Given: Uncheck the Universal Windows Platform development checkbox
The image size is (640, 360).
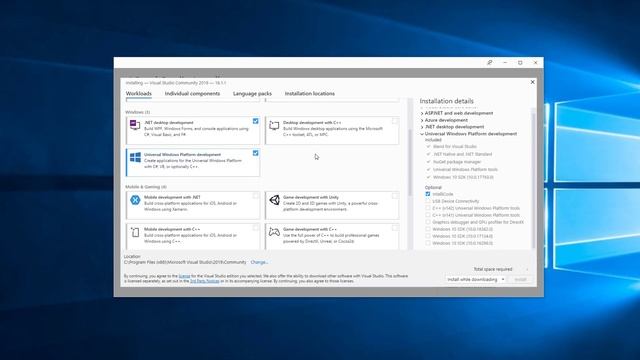Looking at the screenshot, I should 256,153.
